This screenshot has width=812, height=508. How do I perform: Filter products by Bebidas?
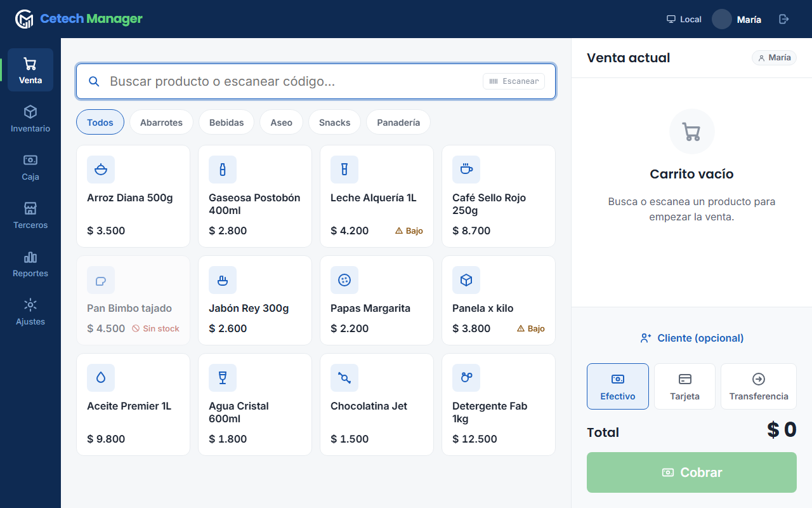click(226, 123)
